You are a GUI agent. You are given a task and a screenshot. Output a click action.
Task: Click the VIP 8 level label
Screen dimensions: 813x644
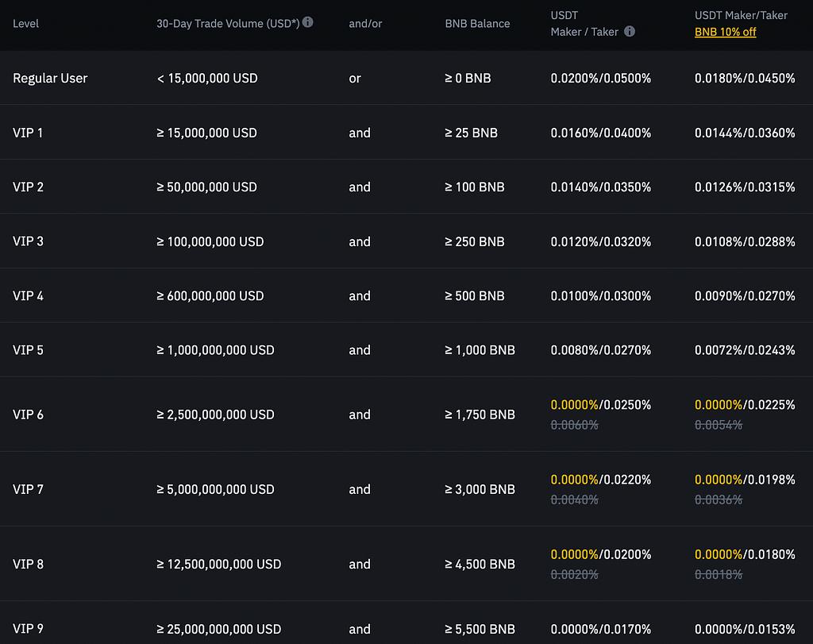point(28,564)
